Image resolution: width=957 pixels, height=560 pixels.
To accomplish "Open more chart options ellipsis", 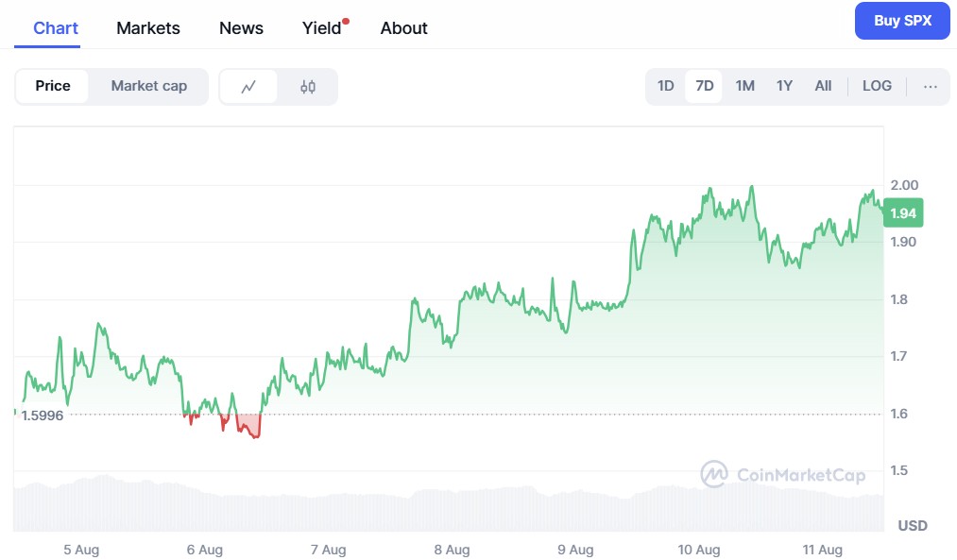I will coord(931,87).
